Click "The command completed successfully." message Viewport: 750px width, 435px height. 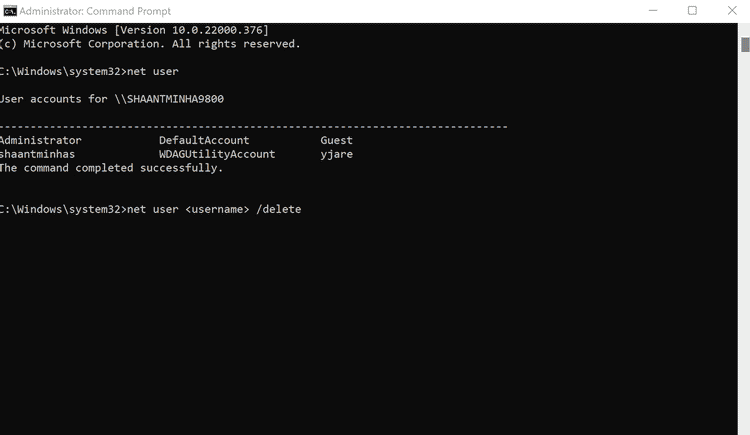111,168
